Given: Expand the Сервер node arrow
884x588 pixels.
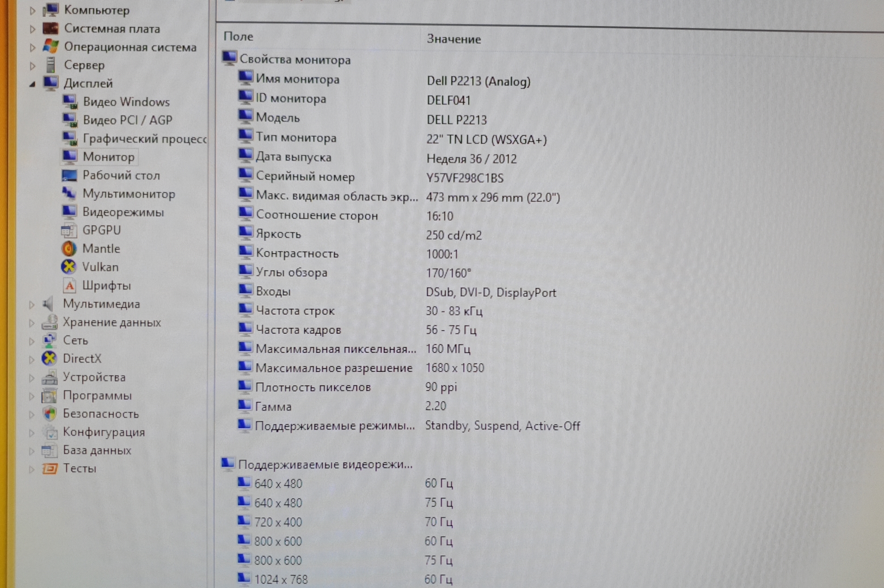Looking at the screenshot, I should click(32, 66).
